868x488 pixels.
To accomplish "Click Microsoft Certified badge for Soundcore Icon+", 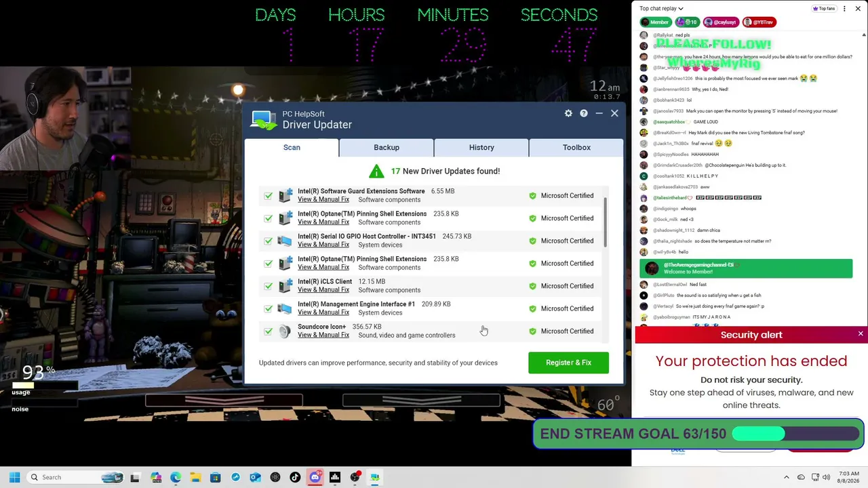I will [561, 331].
